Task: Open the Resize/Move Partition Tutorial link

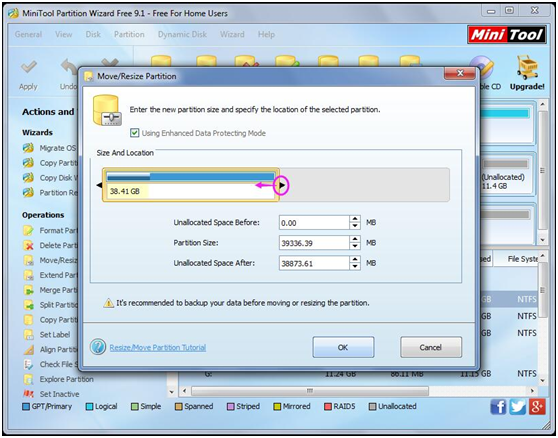Action: 158,347
